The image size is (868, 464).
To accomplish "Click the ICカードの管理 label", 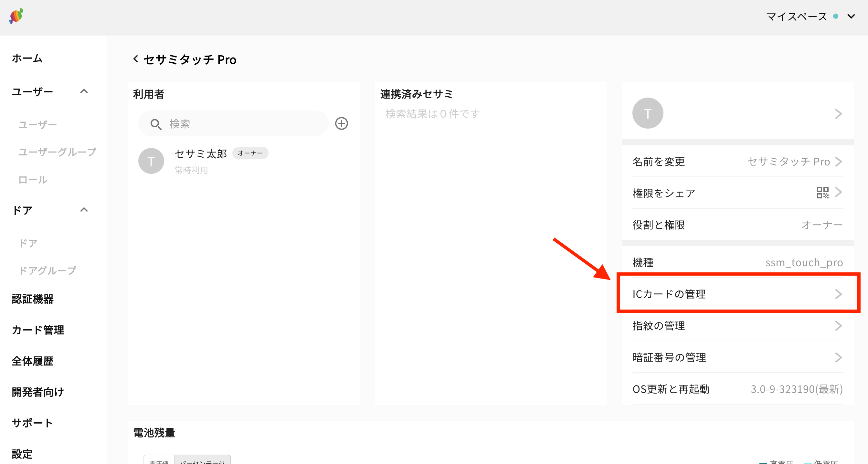I will pyautogui.click(x=669, y=294).
